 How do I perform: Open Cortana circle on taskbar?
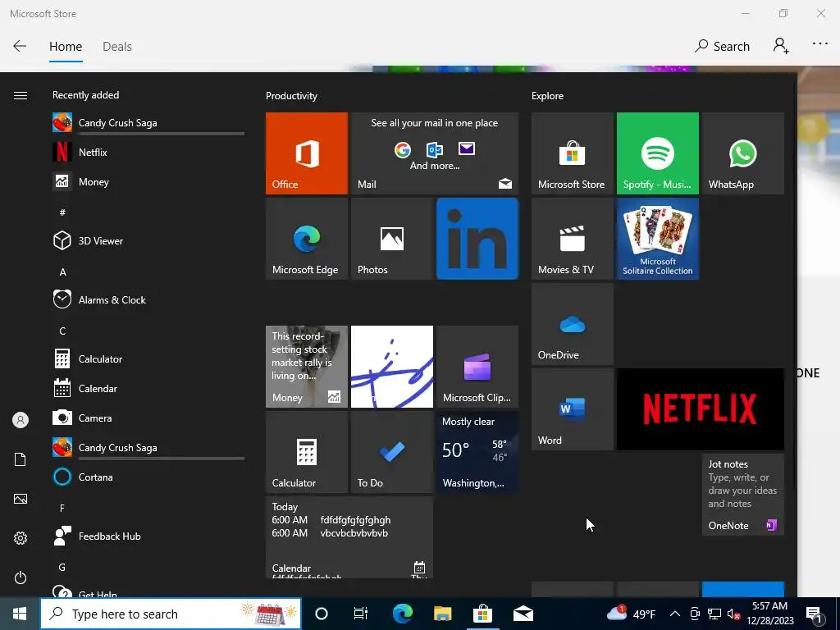pyautogui.click(x=322, y=614)
